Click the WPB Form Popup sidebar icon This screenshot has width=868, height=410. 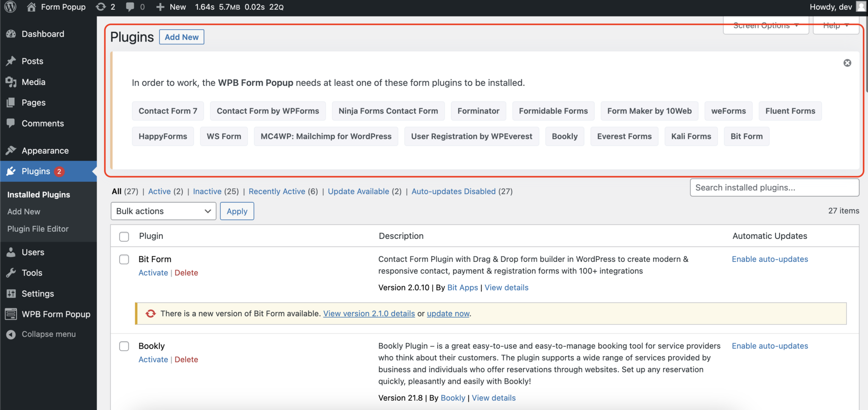point(11,314)
